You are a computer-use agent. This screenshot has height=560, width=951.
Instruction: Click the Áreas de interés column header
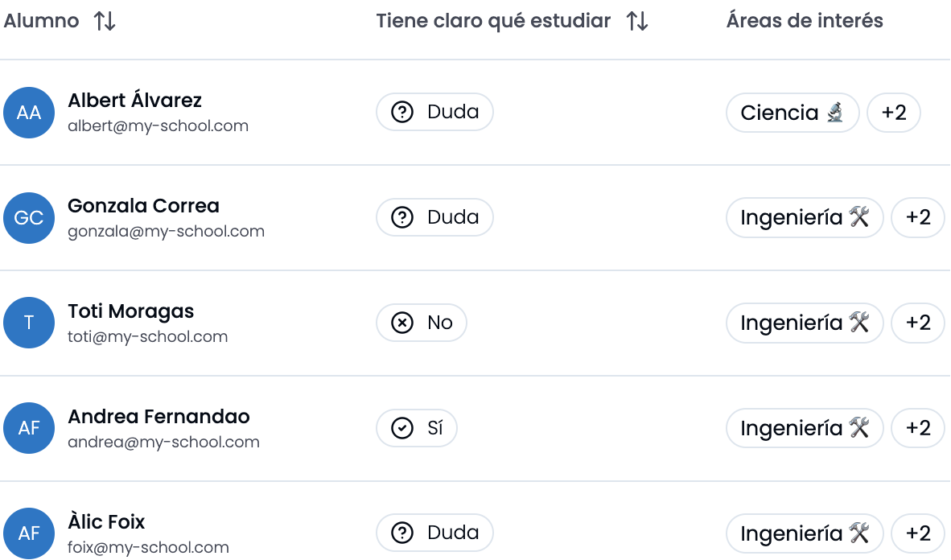[805, 21]
